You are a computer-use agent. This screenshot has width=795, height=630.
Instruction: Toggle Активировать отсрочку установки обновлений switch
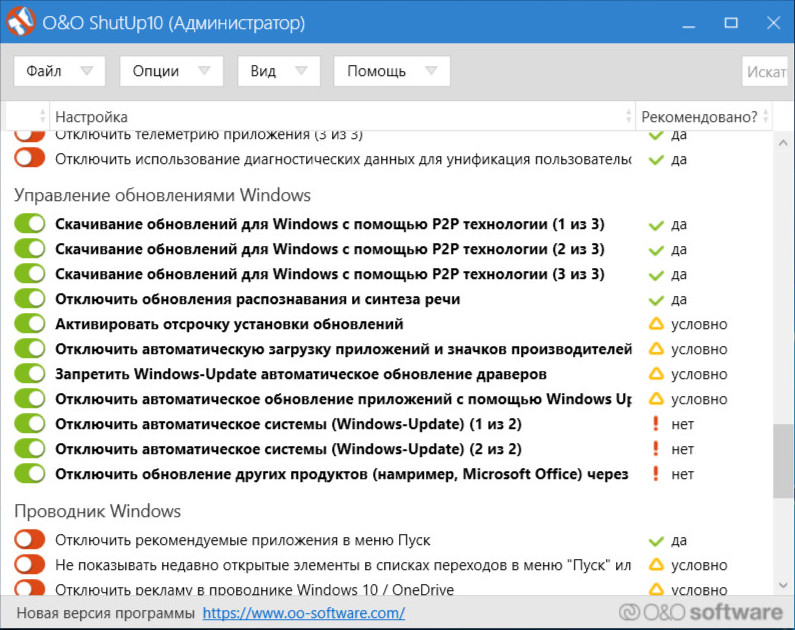coord(30,323)
